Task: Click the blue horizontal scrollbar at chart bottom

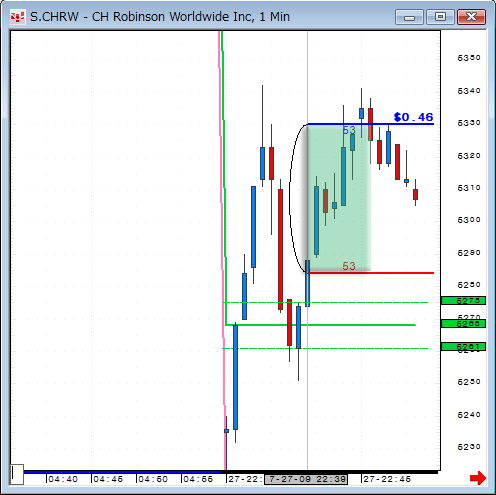Action: [x=123, y=472]
